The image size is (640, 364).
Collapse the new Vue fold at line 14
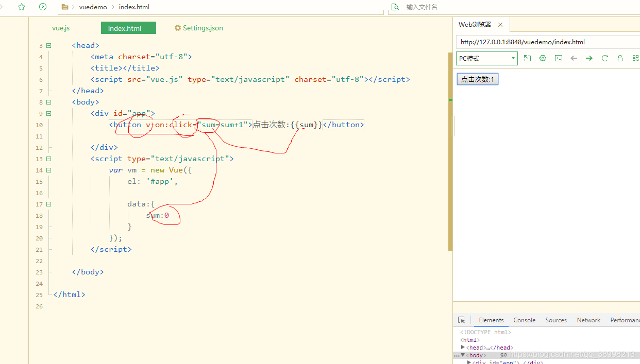[x=49, y=170]
